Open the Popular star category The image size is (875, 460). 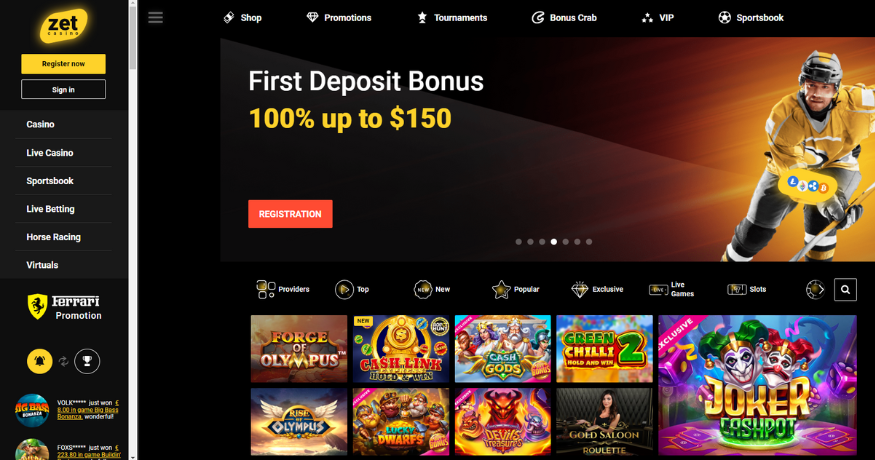tap(516, 289)
